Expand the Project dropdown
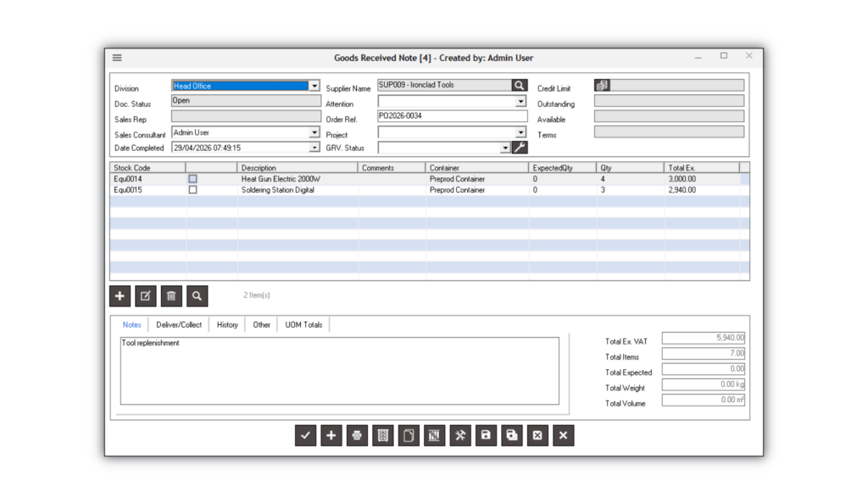Viewport: 868px width, 504px height. (521, 132)
